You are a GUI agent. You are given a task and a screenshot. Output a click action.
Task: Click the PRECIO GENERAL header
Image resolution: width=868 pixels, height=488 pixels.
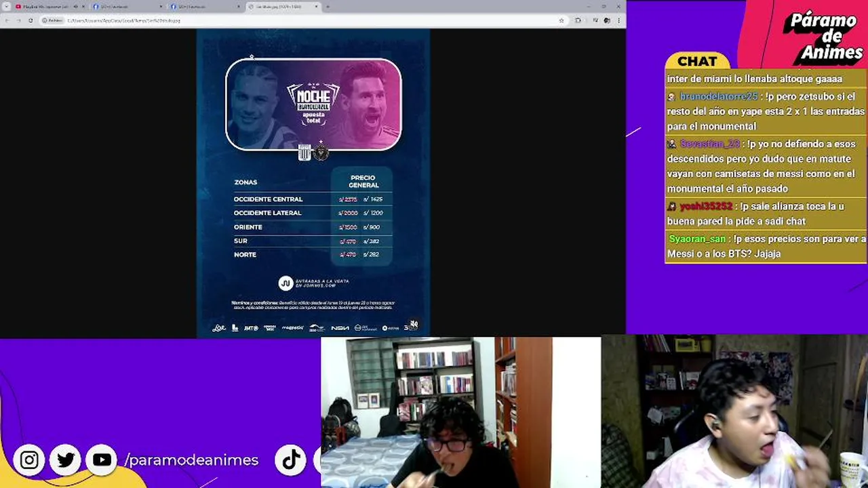363,182
